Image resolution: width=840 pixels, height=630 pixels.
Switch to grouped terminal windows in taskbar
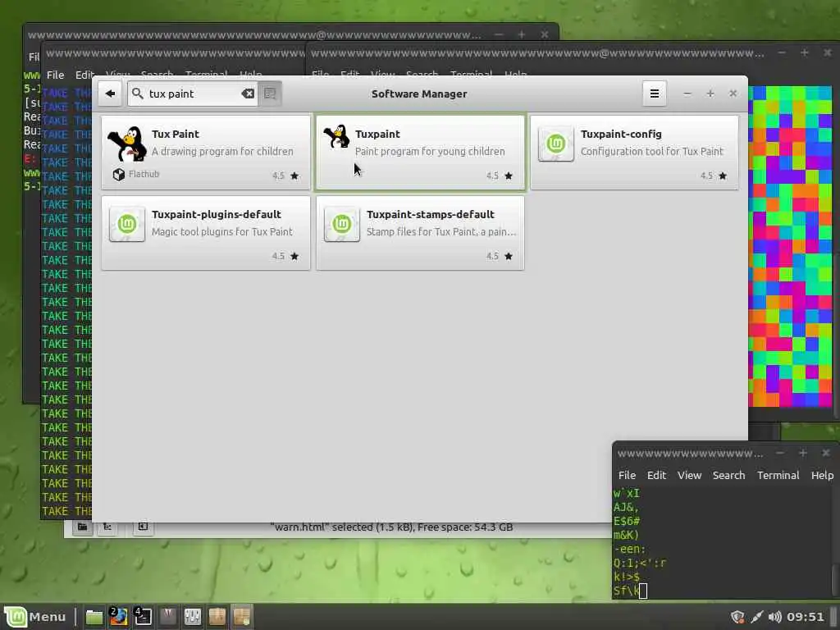pos(143,617)
